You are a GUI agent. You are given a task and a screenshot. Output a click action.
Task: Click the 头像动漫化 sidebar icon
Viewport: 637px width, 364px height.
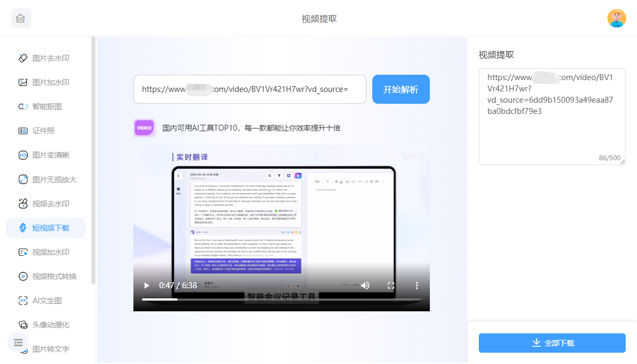click(x=23, y=325)
